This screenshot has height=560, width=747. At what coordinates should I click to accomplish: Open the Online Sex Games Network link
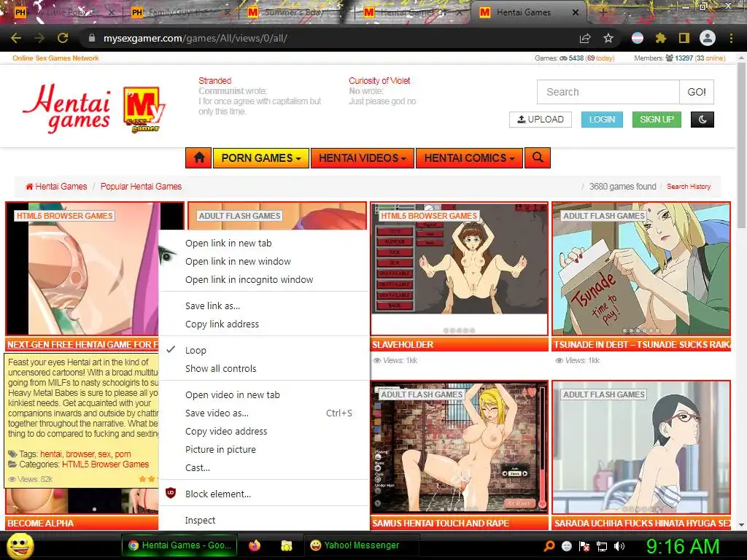tap(55, 58)
